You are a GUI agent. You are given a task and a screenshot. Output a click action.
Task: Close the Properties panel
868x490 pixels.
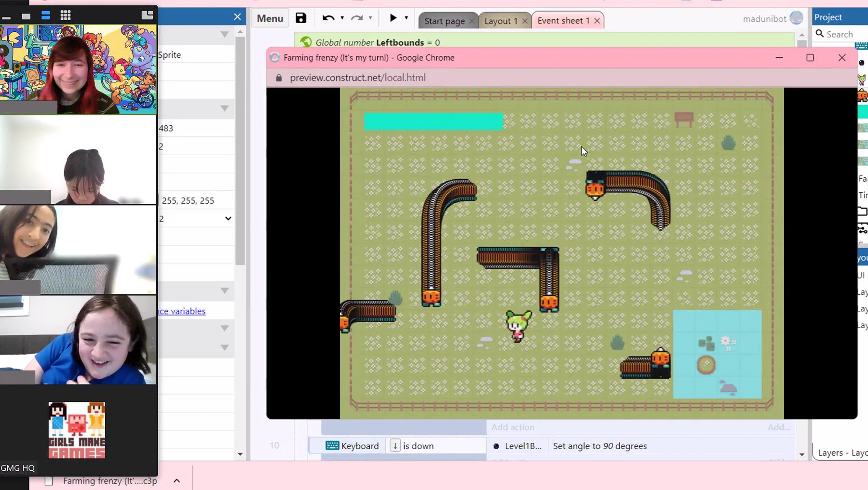pyautogui.click(x=237, y=17)
